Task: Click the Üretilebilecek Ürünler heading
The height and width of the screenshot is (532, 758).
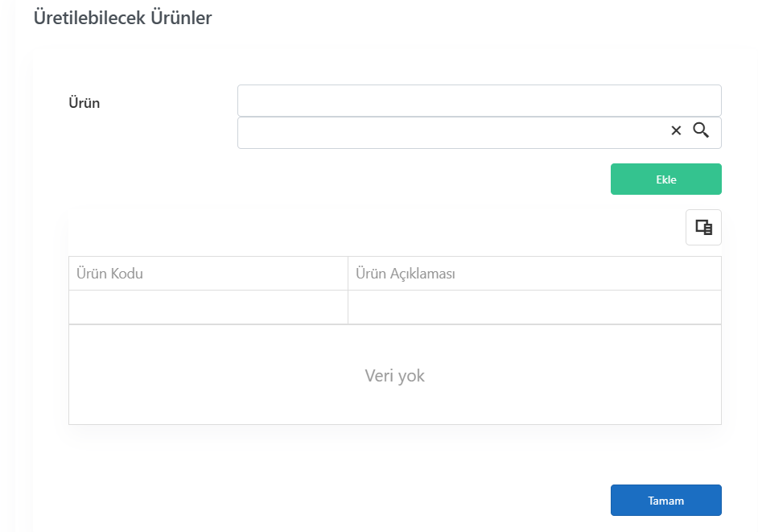Action: (x=123, y=18)
